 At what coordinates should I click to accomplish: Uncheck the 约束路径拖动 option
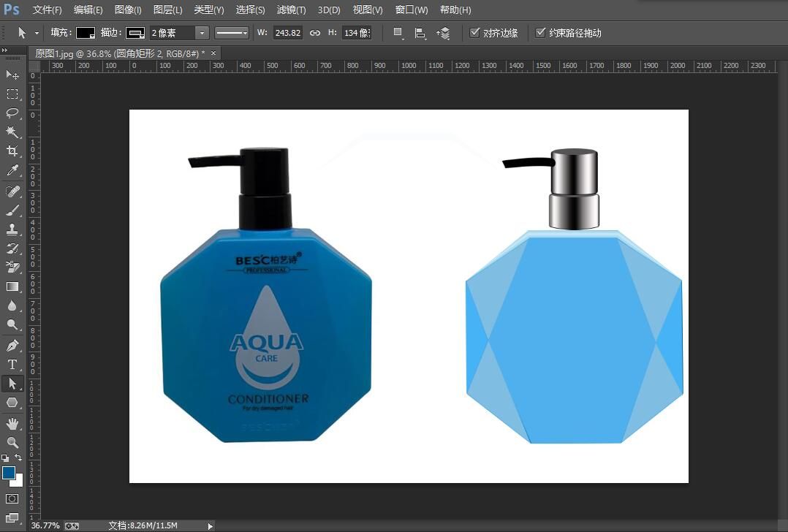click(x=541, y=33)
